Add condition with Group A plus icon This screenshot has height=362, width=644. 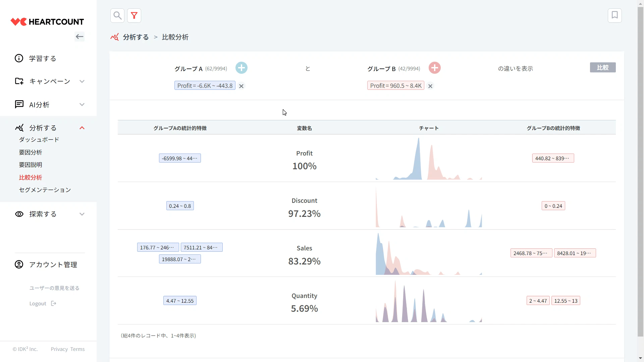[241, 68]
